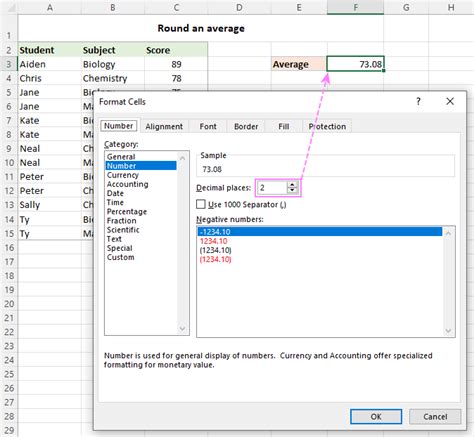Click the OK button
Screen dimensions: 474x437
click(376, 417)
